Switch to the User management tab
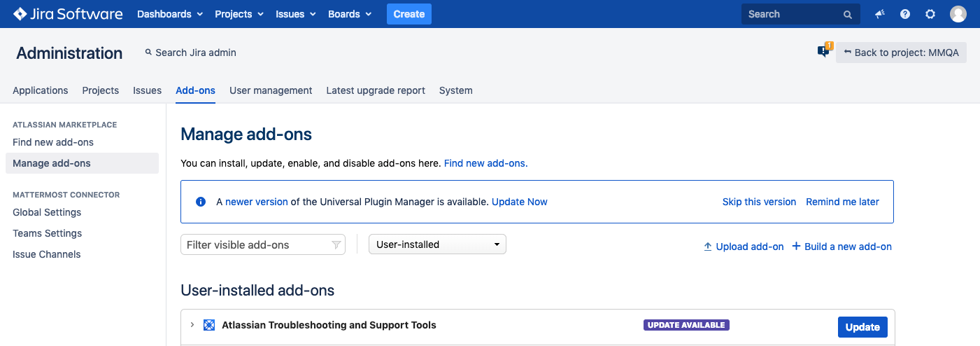Viewport: 980px width, 346px height. click(x=271, y=90)
